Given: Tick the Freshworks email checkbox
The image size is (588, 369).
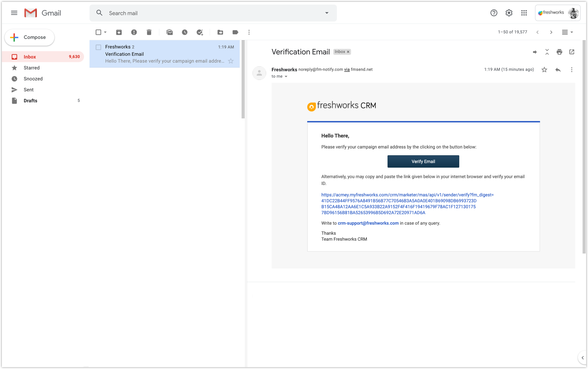Looking at the screenshot, I should tap(98, 47).
